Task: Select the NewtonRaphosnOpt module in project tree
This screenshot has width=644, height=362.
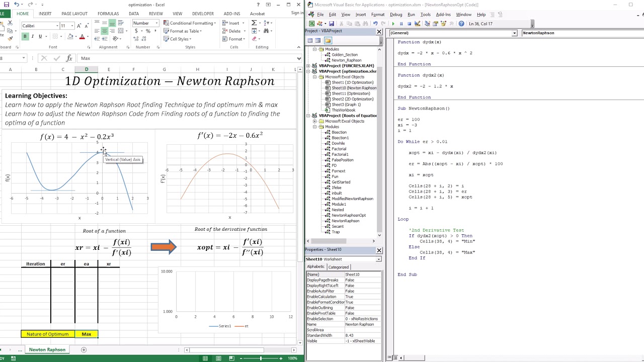Action: 348,215
